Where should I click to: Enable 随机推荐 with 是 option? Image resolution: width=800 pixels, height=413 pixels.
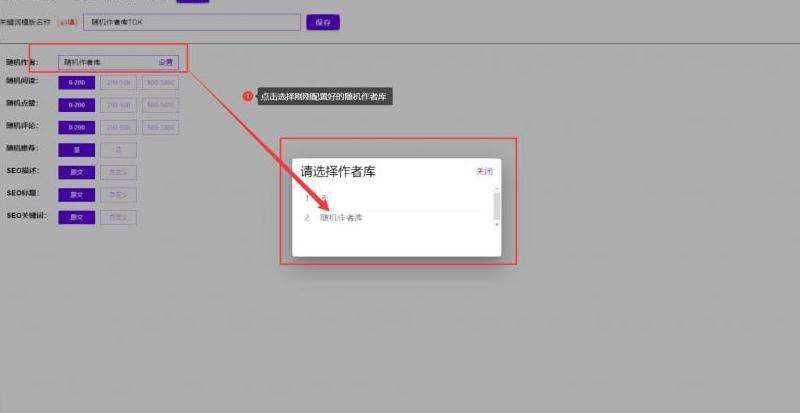[x=77, y=149]
